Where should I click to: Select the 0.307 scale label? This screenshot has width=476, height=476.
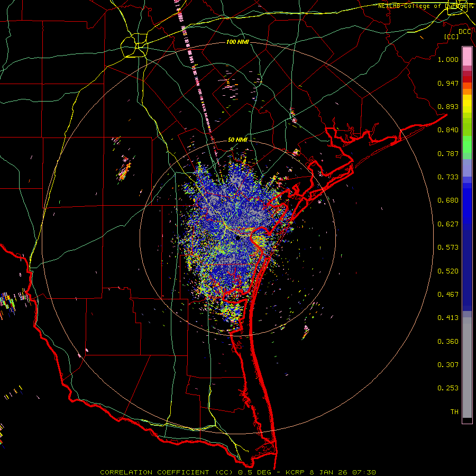[448, 365]
